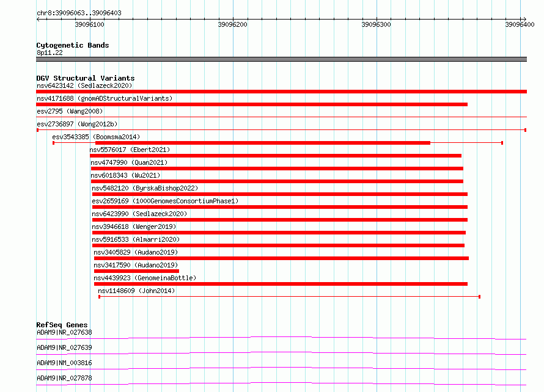The height and width of the screenshot is (392, 544).
Task: Select the nsv3946618 (Wenger2019) label
Action: (x=134, y=227)
